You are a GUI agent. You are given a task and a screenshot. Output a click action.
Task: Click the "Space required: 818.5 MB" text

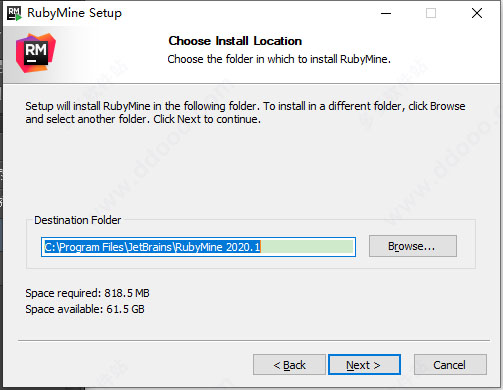87,293
